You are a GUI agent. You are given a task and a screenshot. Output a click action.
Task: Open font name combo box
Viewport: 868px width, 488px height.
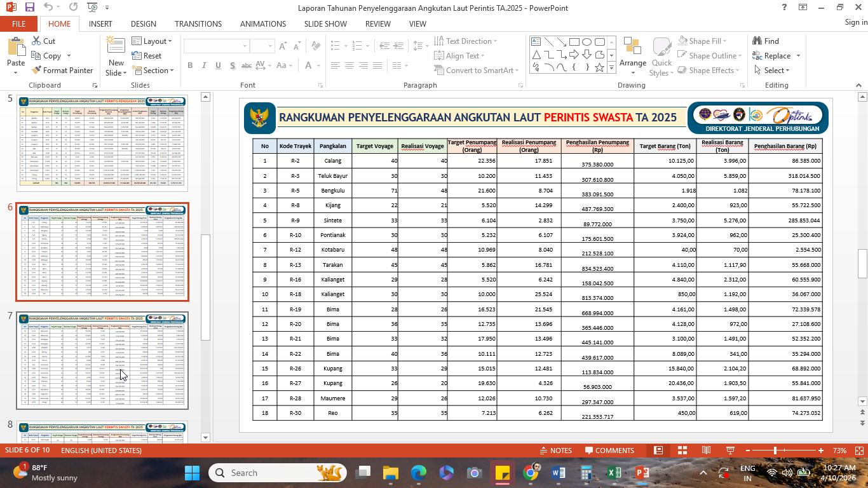click(x=217, y=46)
